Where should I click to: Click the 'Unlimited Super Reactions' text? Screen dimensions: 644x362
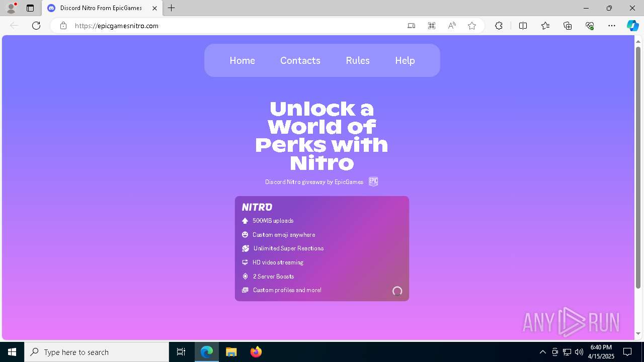(288, 248)
